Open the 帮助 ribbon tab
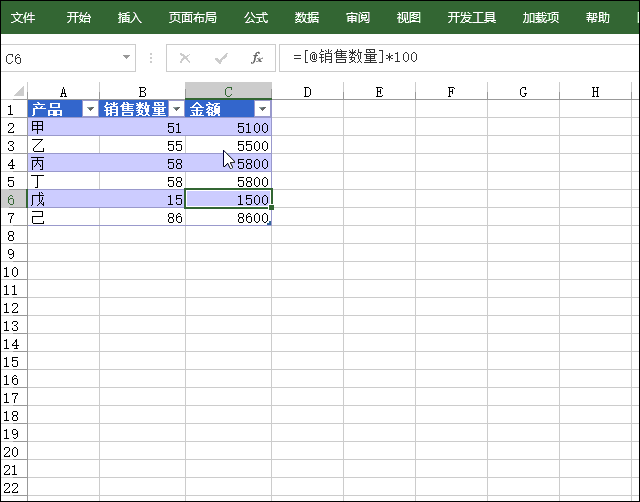The width and height of the screenshot is (640, 502). (x=598, y=18)
